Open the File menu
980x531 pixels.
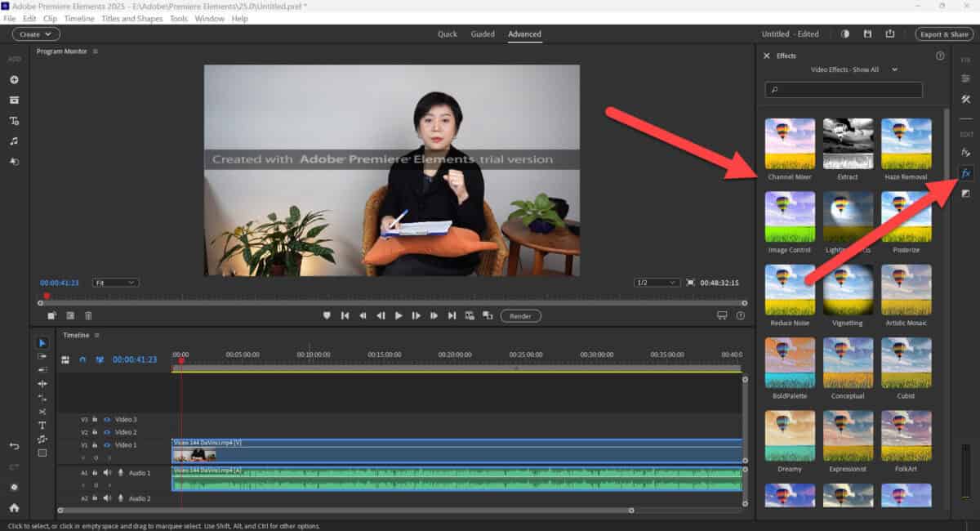pos(10,18)
